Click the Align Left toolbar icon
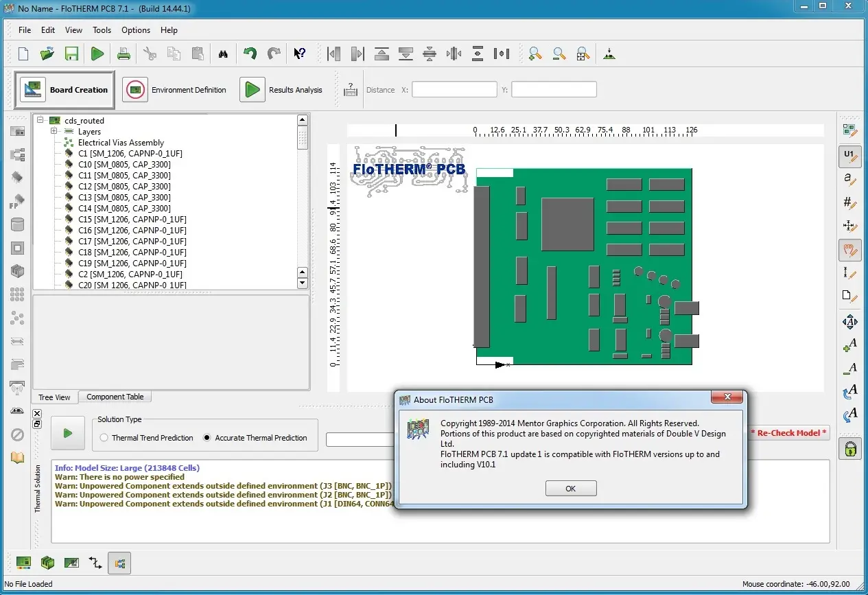Image resolution: width=868 pixels, height=595 pixels. pos(334,54)
